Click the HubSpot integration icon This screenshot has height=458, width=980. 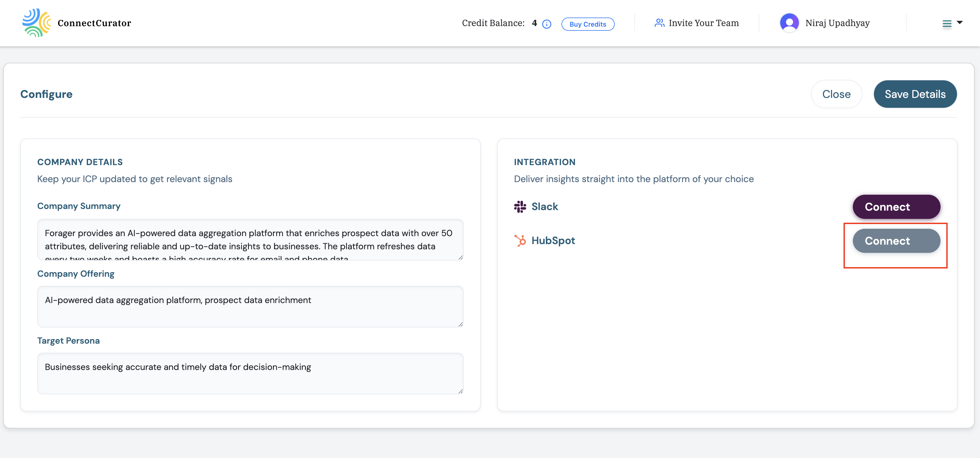[x=520, y=240]
